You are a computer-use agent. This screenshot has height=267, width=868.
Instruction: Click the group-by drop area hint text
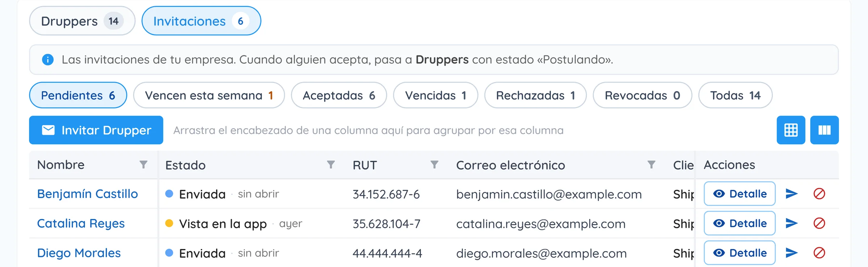tap(368, 130)
